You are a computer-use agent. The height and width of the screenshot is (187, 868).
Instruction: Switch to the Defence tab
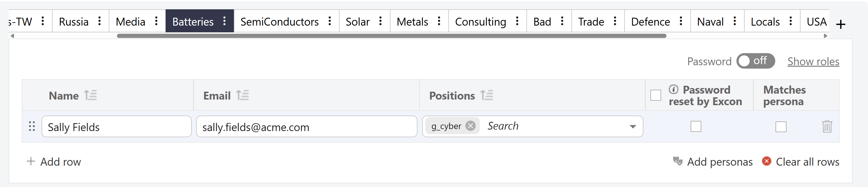pyautogui.click(x=650, y=22)
